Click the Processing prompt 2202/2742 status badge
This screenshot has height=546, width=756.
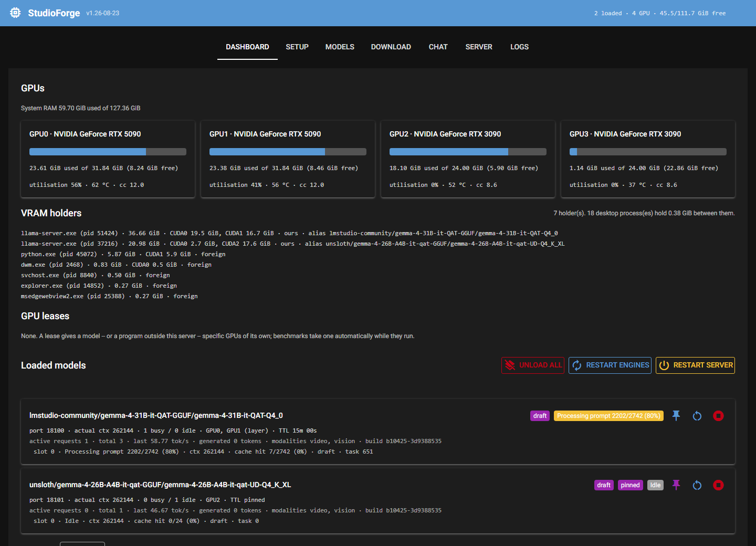(608, 416)
